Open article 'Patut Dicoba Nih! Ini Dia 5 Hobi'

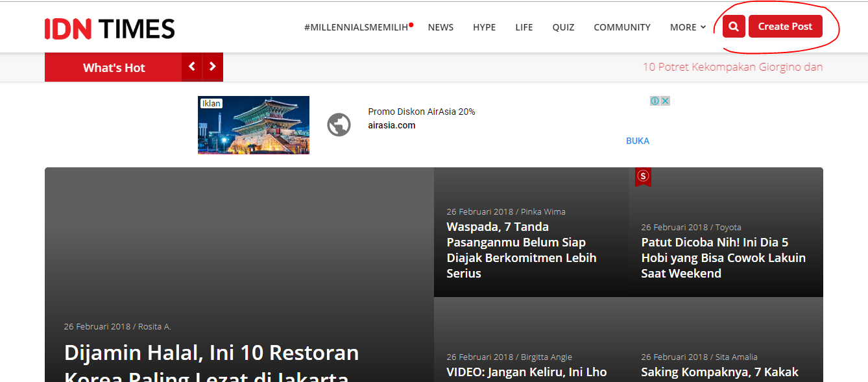click(723, 257)
